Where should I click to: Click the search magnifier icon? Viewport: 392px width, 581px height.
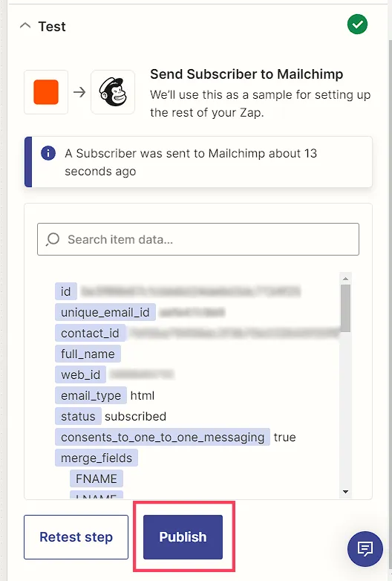pyautogui.click(x=53, y=239)
